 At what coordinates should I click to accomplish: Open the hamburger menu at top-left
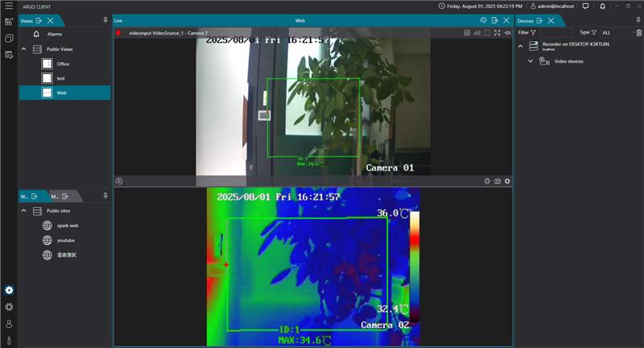click(9, 6)
